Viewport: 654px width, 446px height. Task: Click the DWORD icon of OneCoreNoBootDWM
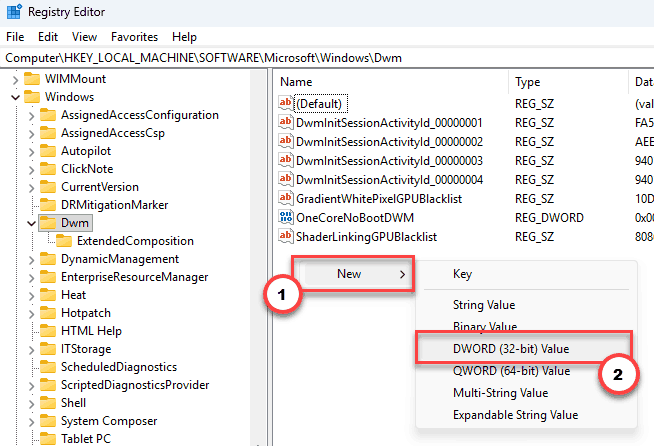click(x=286, y=217)
